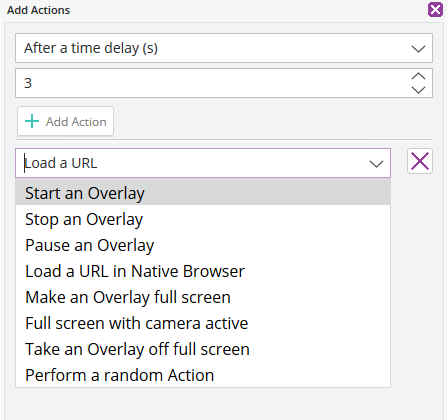Decrease the time delay value

tap(418, 90)
